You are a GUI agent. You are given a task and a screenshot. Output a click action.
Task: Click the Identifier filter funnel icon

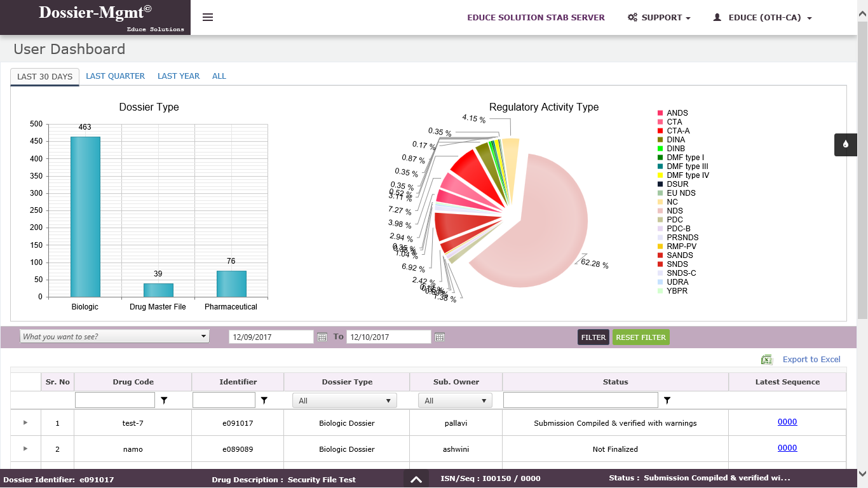(264, 400)
